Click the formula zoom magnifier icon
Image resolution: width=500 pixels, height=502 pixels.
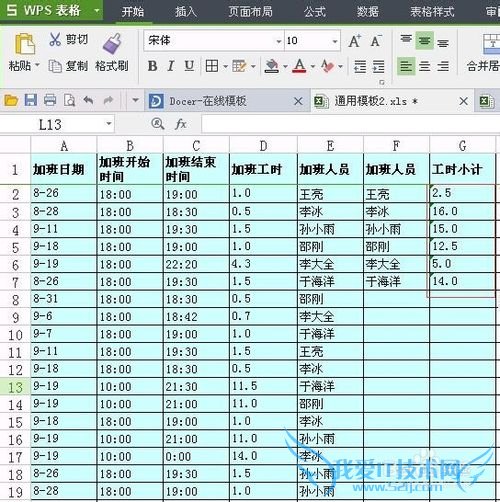(x=157, y=124)
